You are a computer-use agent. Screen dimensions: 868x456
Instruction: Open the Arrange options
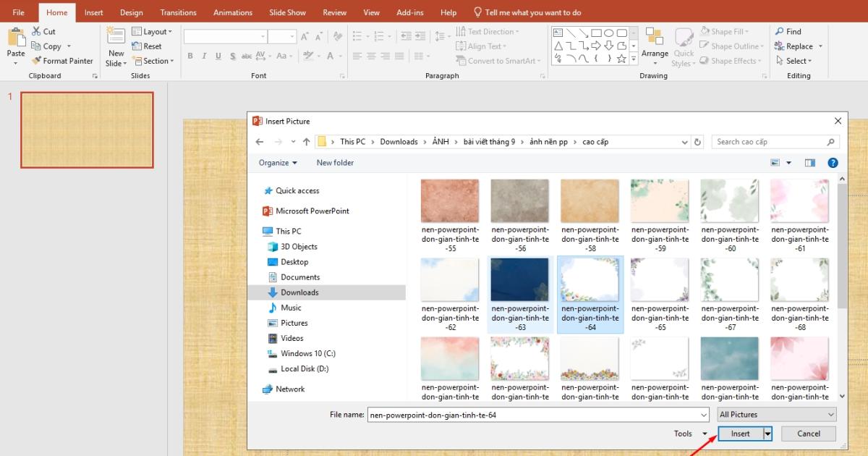pyautogui.click(x=655, y=46)
